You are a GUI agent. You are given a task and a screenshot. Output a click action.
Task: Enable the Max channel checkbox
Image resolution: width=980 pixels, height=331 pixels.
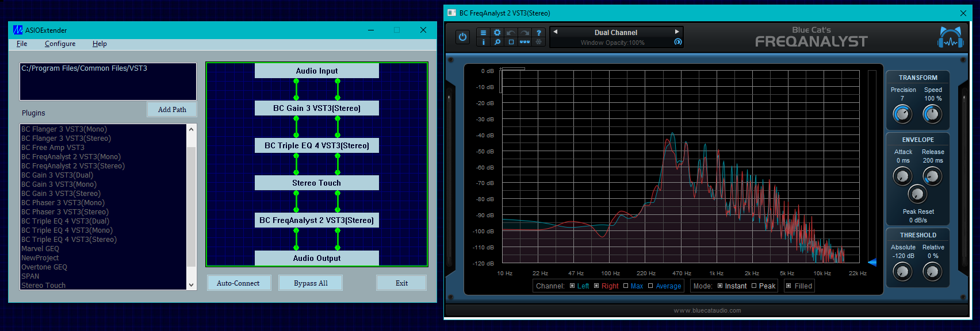(x=626, y=286)
